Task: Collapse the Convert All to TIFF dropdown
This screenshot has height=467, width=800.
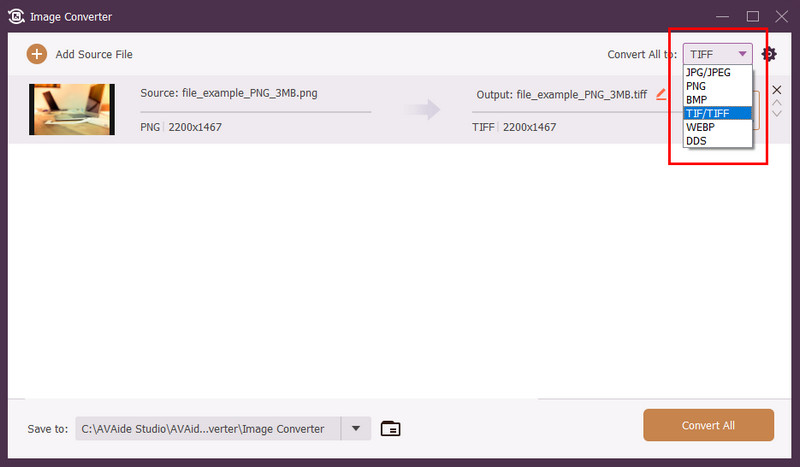Action: [x=742, y=54]
